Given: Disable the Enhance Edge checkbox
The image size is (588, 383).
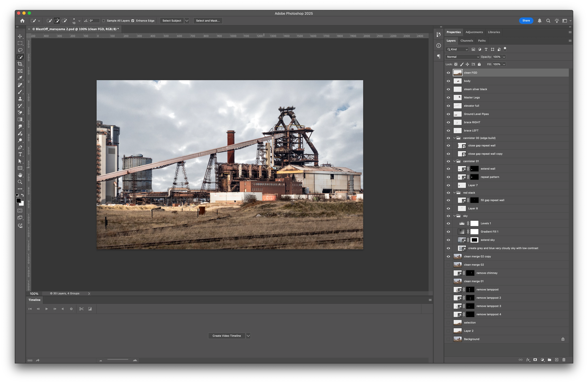Looking at the screenshot, I should point(133,21).
